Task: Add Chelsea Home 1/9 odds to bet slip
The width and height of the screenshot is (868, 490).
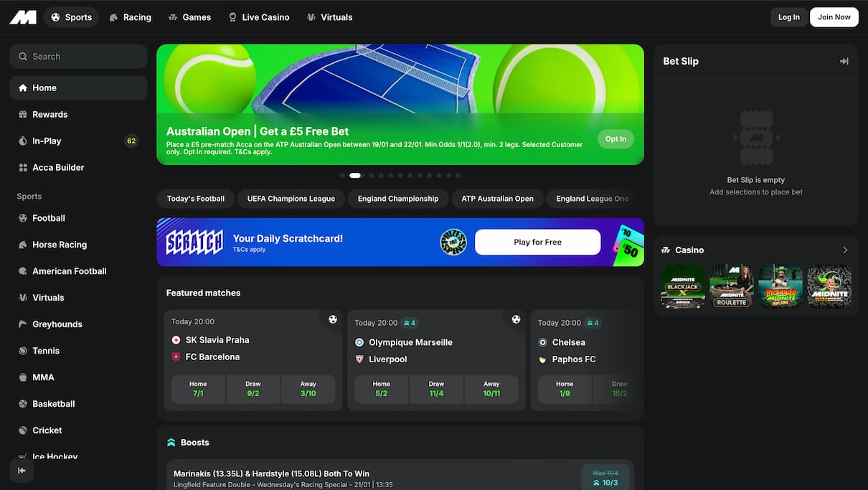Action: [x=565, y=388]
